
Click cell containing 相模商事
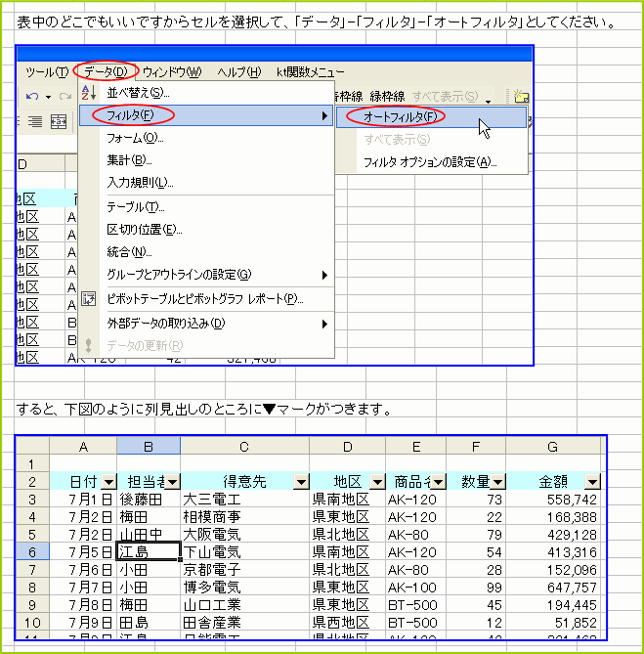click(x=244, y=517)
